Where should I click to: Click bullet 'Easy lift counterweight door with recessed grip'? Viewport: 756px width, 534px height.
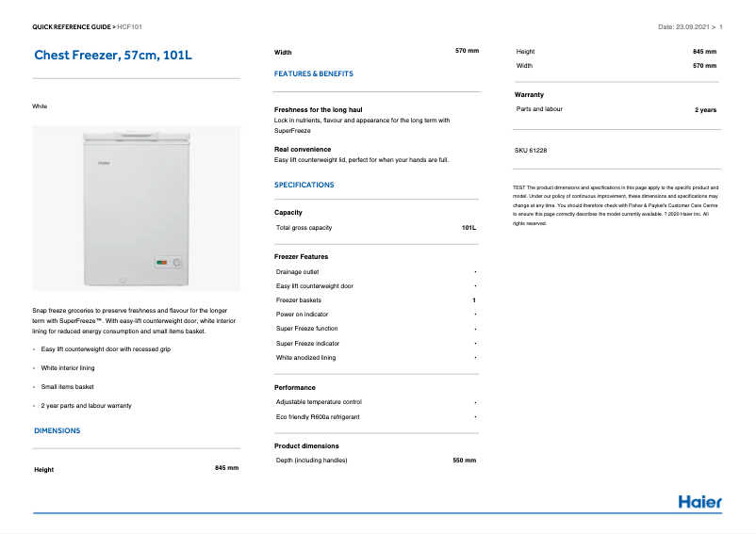click(106, 349)
